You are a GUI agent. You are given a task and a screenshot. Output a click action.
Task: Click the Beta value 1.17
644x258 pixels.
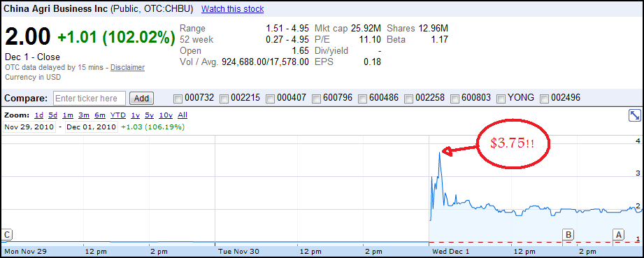tap(439, 40)
